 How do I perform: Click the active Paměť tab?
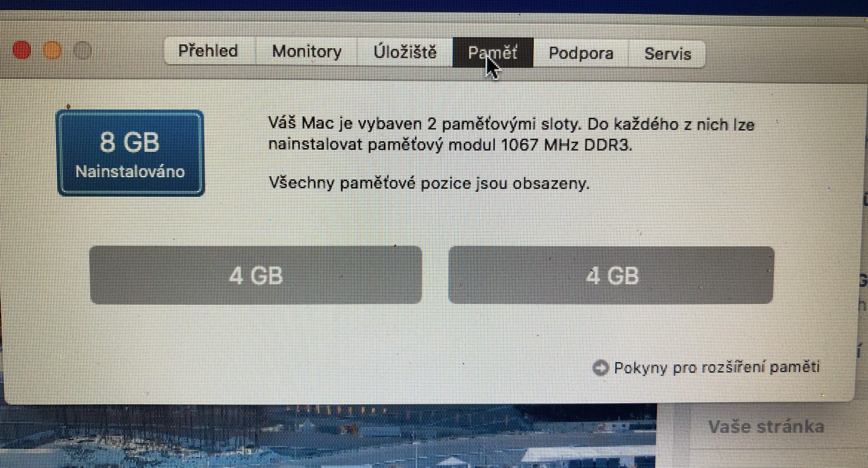493,53
